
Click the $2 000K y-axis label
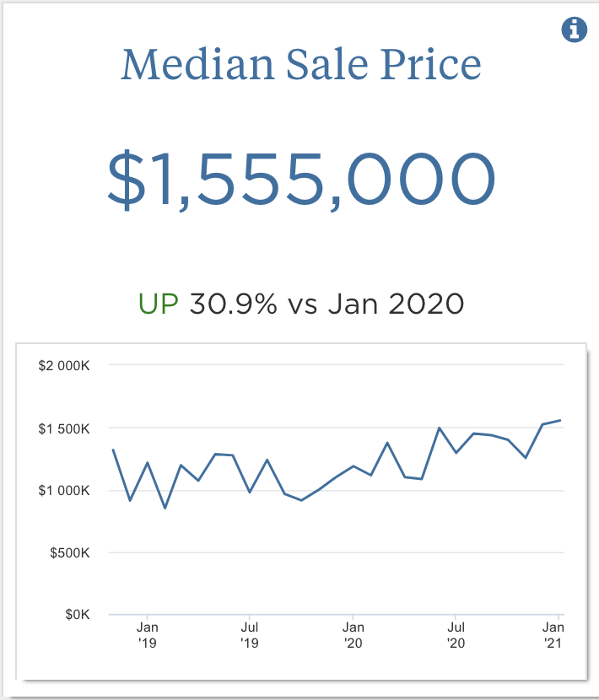70,366
